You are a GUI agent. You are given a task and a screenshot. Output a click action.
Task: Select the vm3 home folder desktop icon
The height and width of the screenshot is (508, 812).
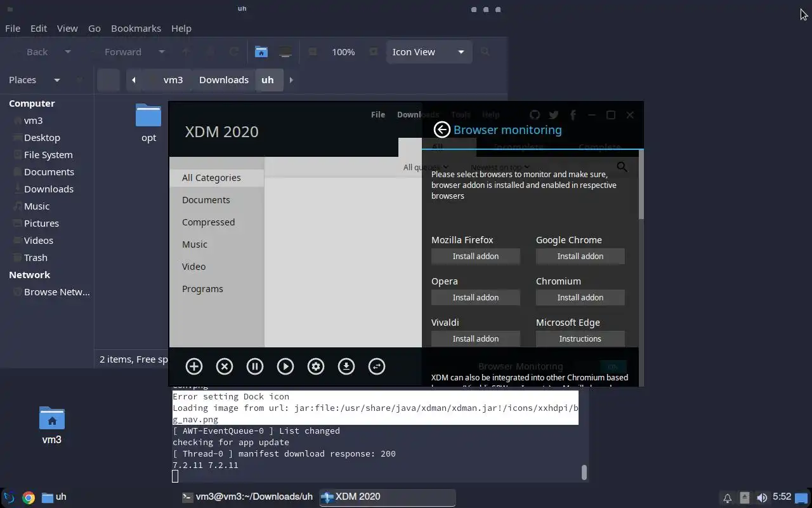tap(51, 425)
